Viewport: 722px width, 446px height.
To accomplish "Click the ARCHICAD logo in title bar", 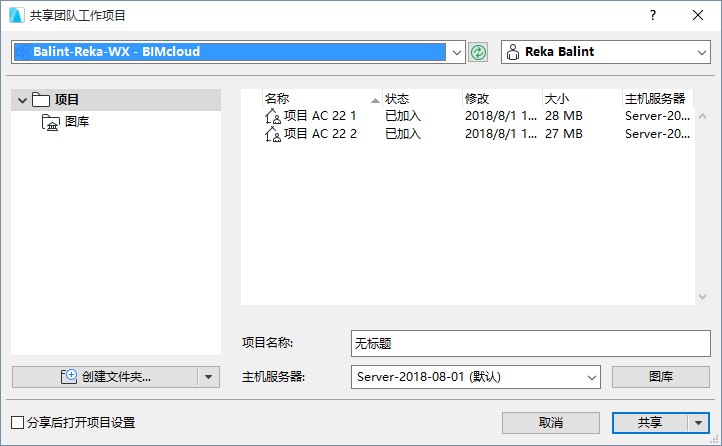I will pyautogui.click(x=17, y=15).
